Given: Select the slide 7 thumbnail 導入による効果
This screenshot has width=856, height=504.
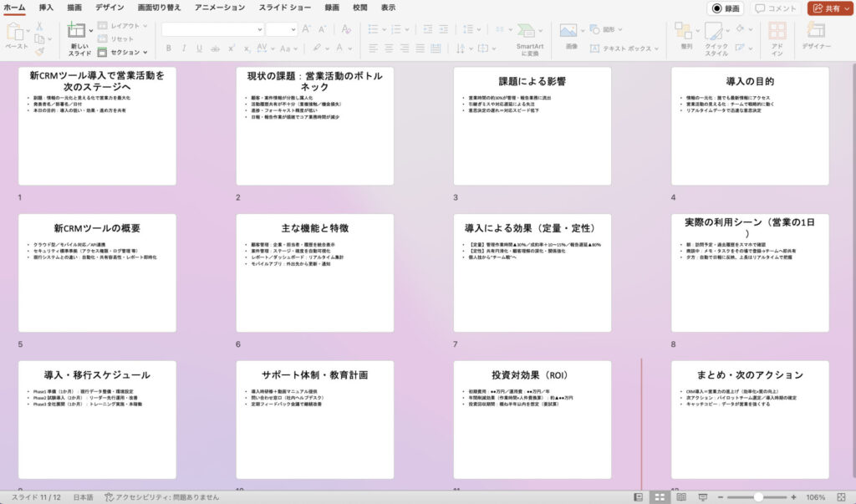Looking at the screenshot, I should 532,272.
